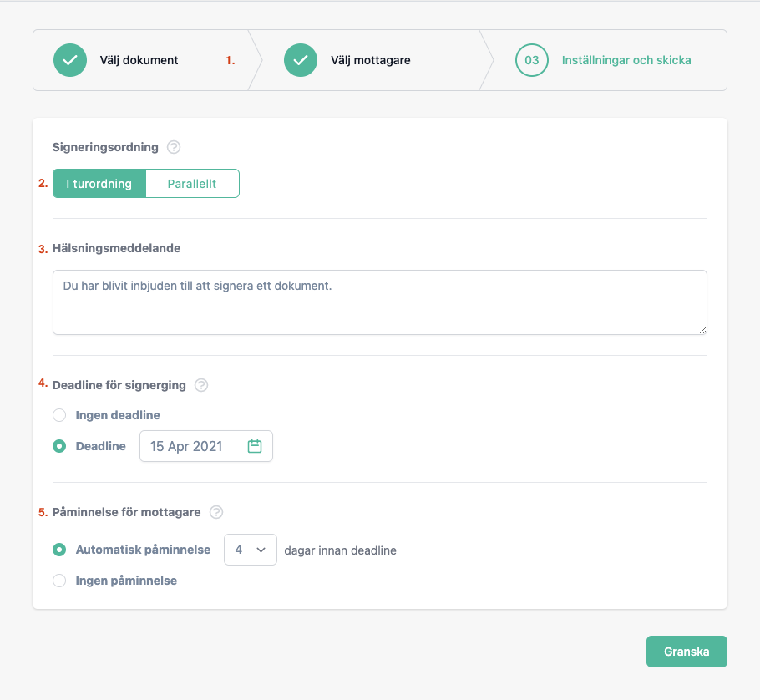The image size is (760, 700).
Task: Click the checkmark icon beside Välj mottagare
Action: [x=301, y=60]
